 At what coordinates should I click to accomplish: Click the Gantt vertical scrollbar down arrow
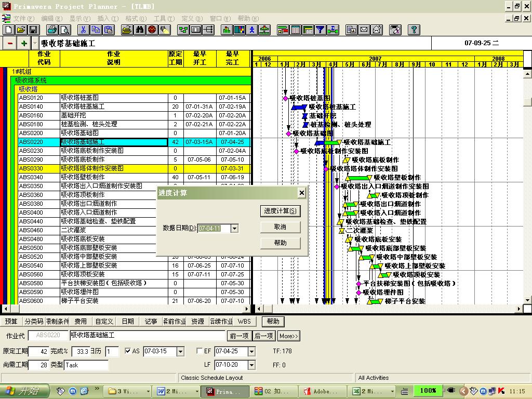point(527,300)
